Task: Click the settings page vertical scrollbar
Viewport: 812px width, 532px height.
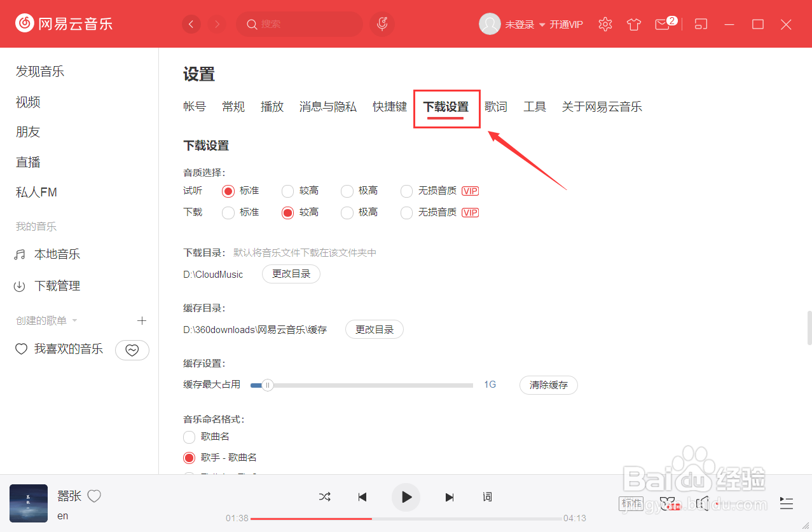Action: point(809,328)
